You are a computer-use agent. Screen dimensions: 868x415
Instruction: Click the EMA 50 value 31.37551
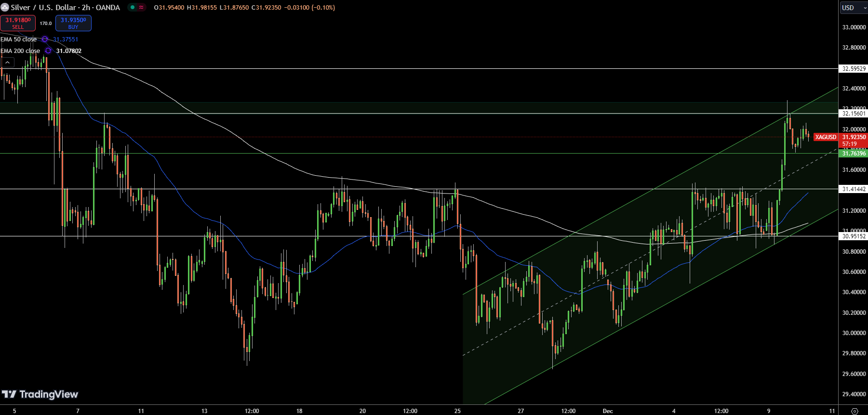66,39
